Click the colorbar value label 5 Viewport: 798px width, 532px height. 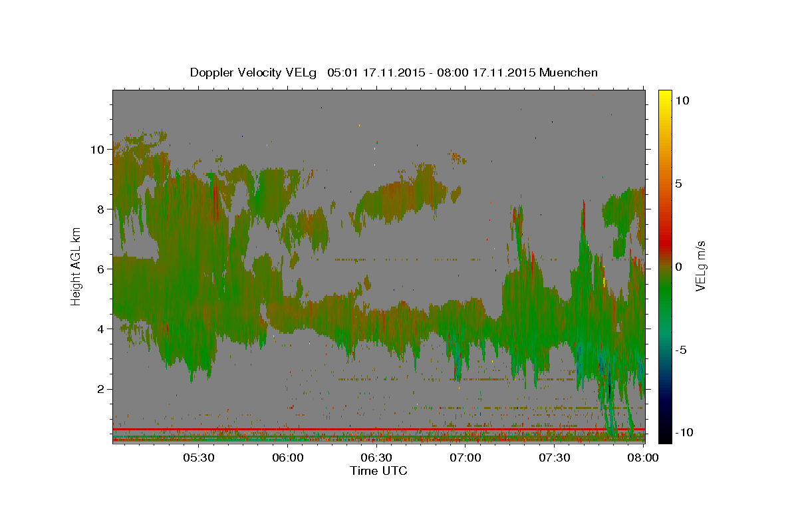(x=679, y=184)
